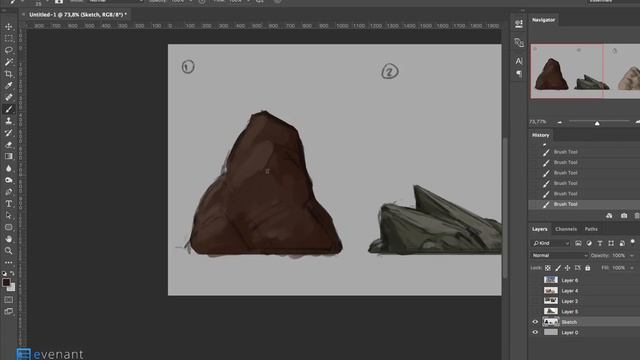
Task: Select the Layers tab
Action: (540, 229)
